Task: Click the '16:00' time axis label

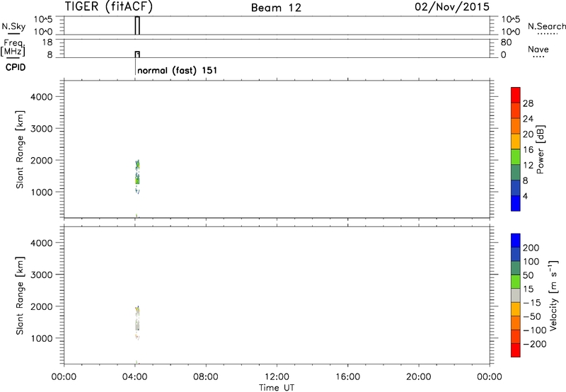Action: click(x=347, y=377)
